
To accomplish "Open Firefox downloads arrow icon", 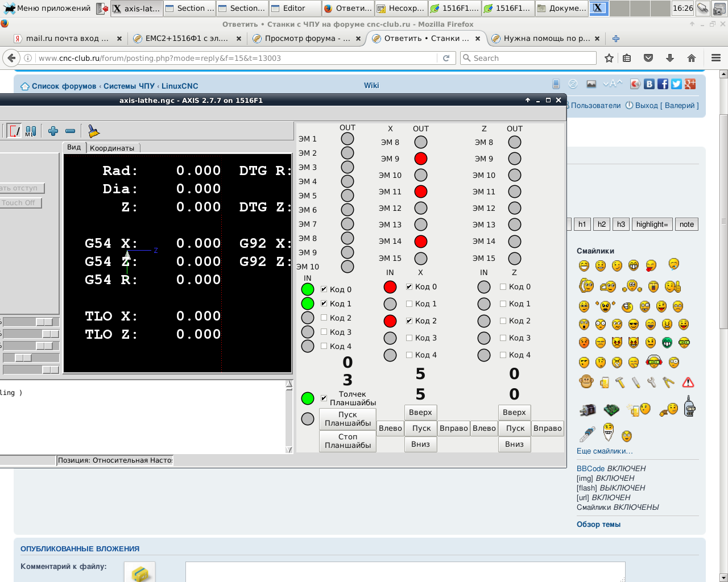I will pos(670,58).
